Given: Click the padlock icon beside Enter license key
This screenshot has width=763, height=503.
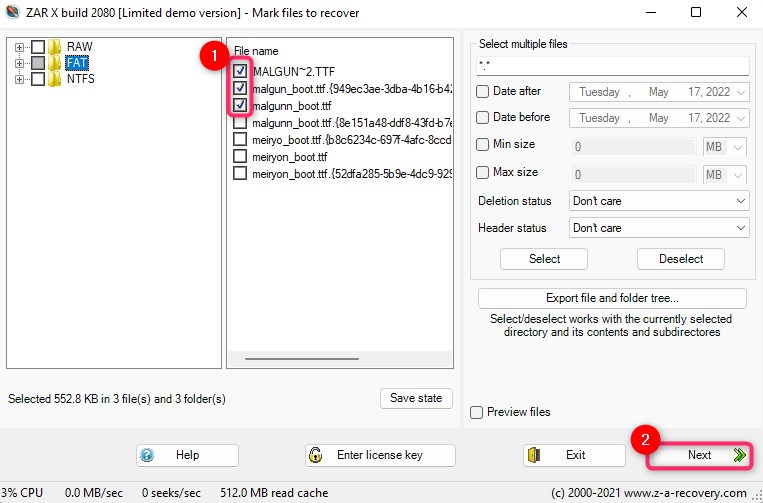Looking at the screenshot, I should pyautogui.click(x=315, y=455).
